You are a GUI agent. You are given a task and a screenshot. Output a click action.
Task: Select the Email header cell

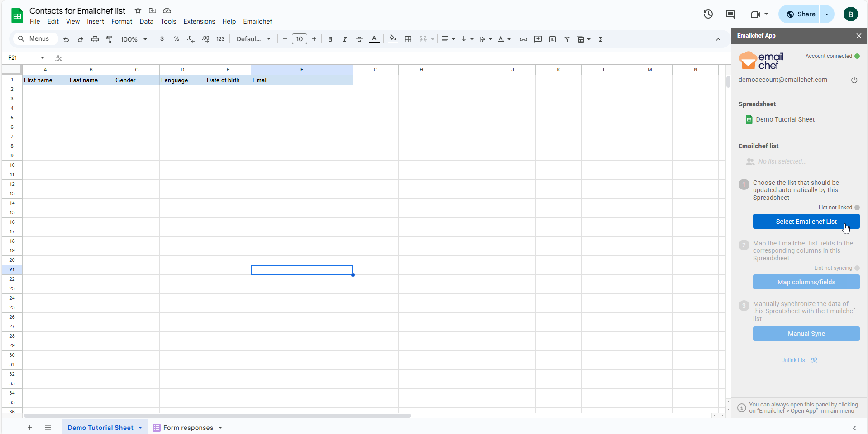pos(302,80)
